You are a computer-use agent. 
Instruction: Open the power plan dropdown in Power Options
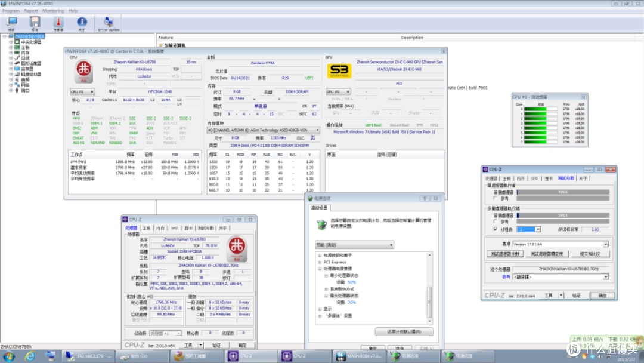click(x=354, y=245)
